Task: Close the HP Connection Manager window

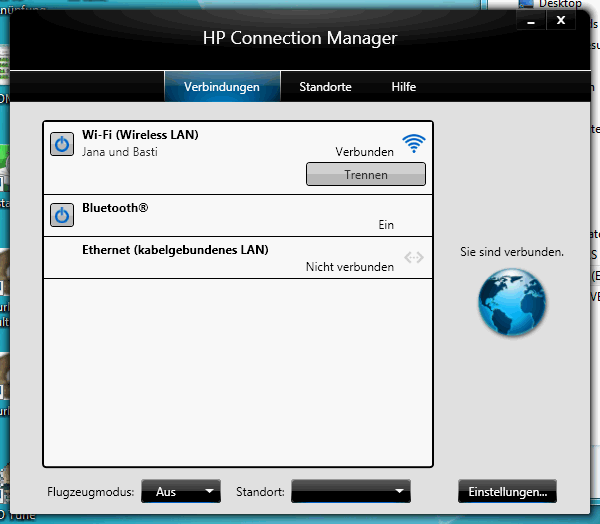Action: point(561,20)
